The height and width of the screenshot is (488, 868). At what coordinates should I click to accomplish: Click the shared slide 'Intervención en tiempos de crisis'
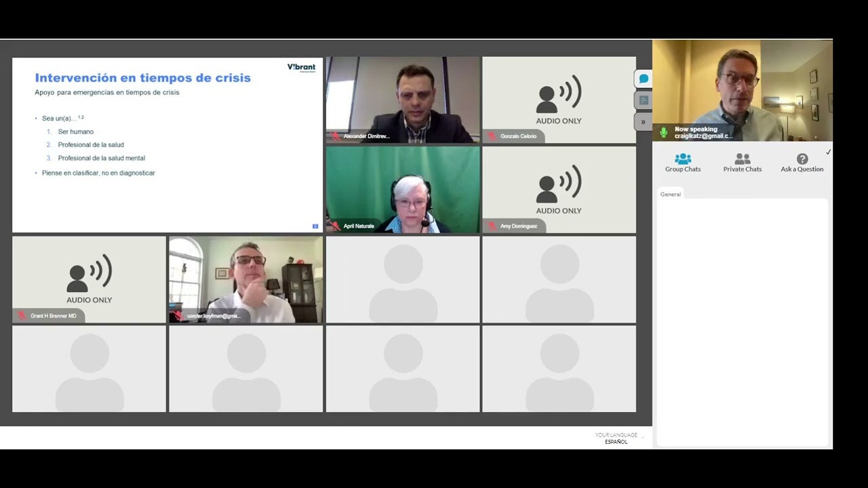click(x=167, y=144)
